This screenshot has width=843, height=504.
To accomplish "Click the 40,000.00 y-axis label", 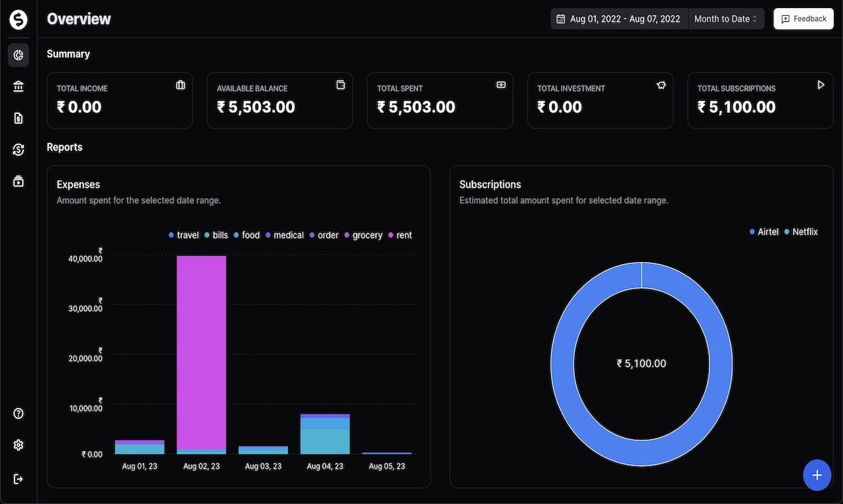I will [x=86, y=255].
